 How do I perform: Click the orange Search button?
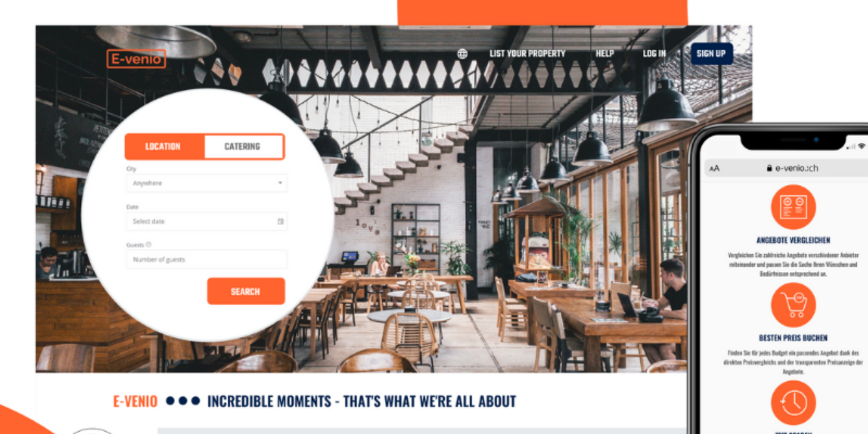(246, 292)
